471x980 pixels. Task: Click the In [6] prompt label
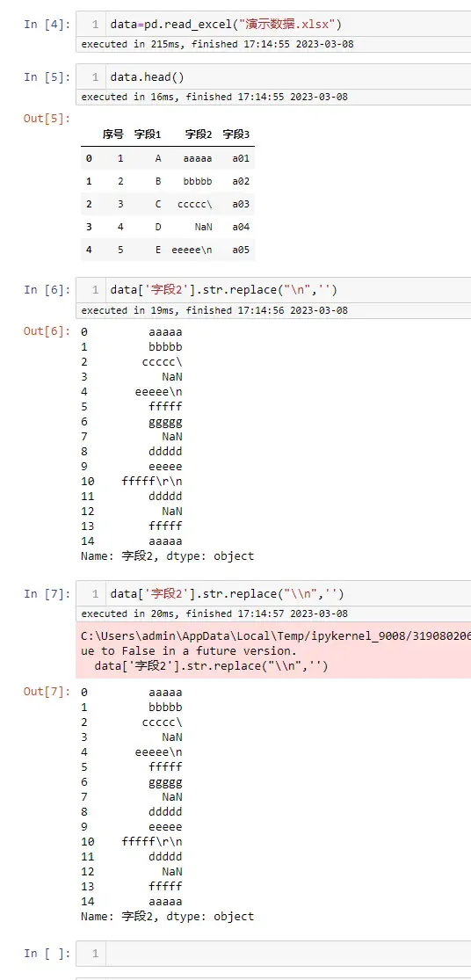click(47, 290)
